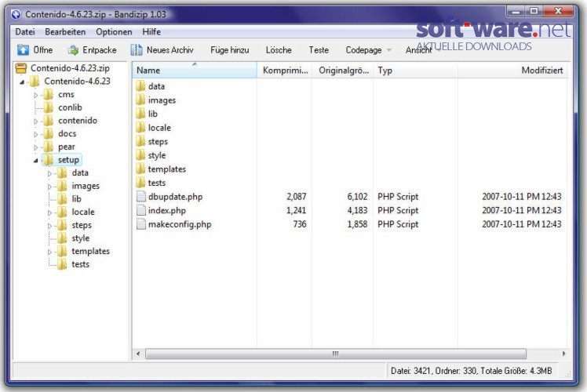Click the setup folder icon in the tree

[x=49, y=160]
